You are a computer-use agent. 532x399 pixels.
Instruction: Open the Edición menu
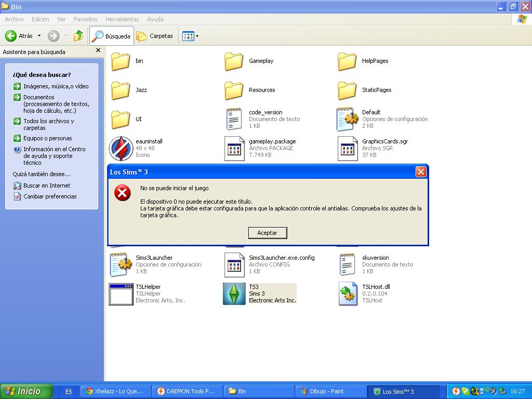coord(41,19)
